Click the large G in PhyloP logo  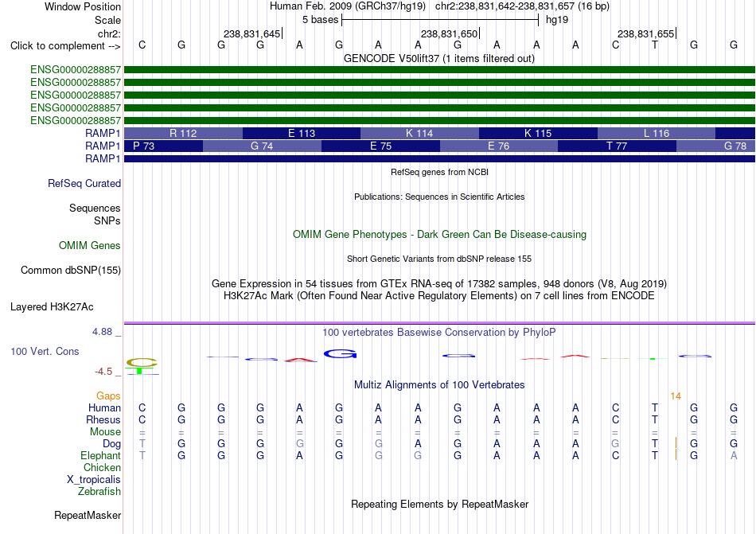coord(340,354)
